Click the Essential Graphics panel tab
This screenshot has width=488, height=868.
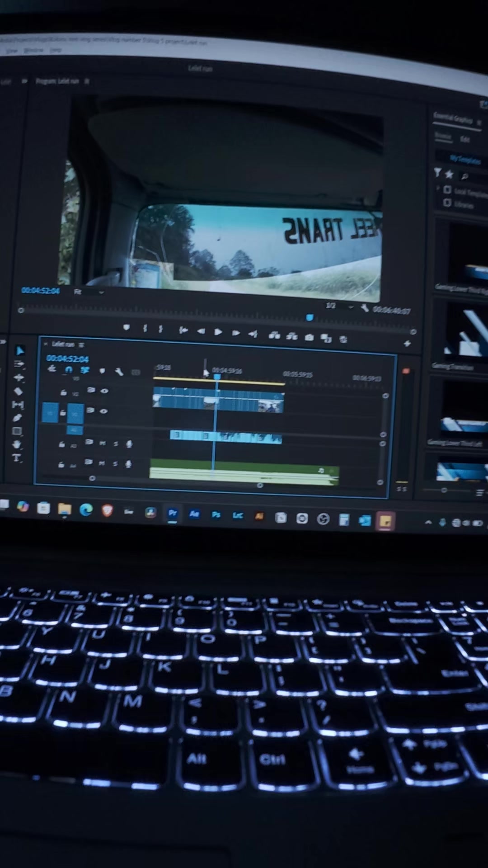pyautogui.click(x=453, y=118)
